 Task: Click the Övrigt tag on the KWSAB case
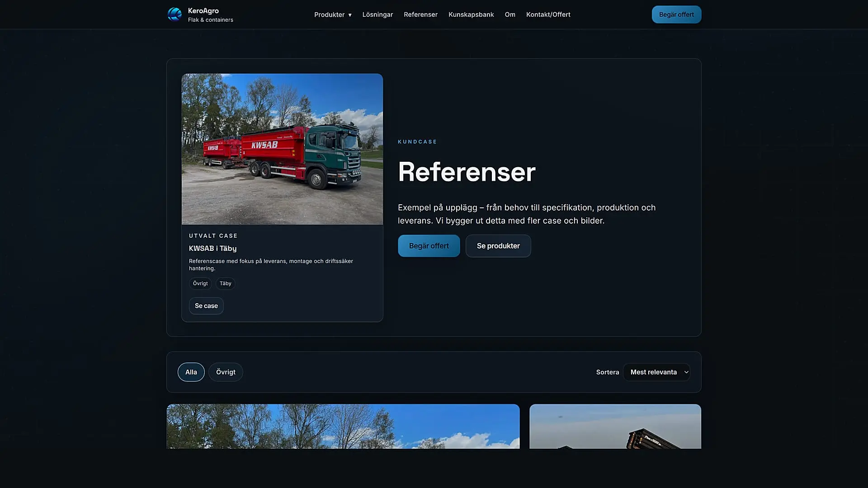point(200,283)
